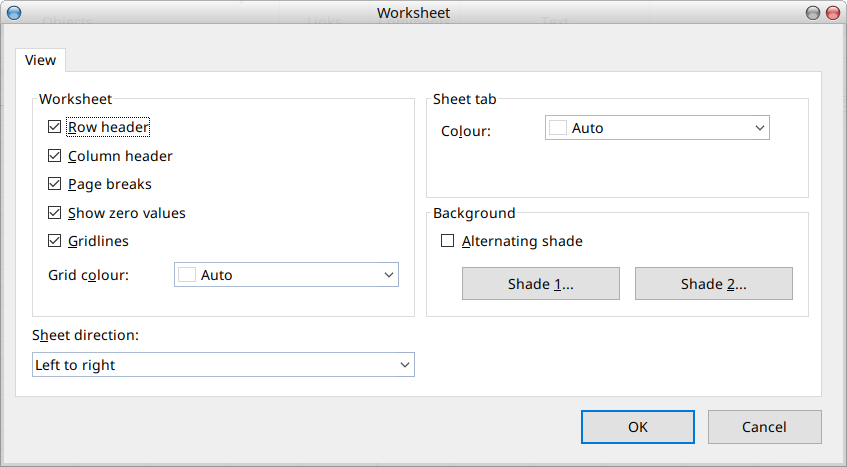
Task: Click the Shade 1 button
Action: (540, 284)
